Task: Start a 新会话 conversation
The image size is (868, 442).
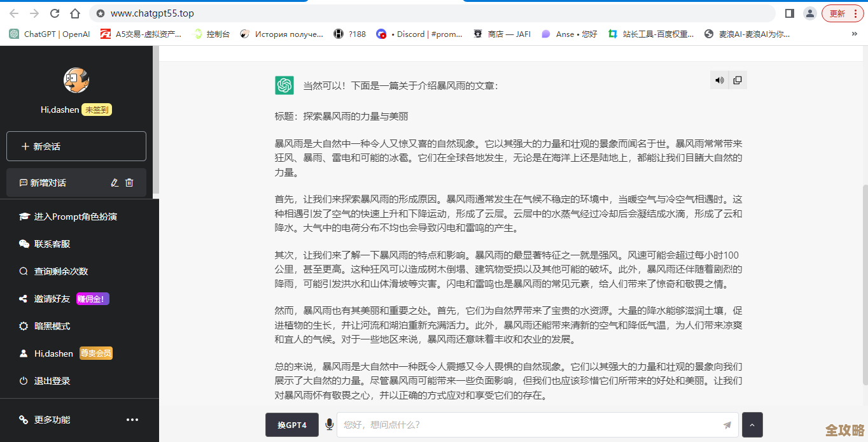Action: tap(76, 146)
